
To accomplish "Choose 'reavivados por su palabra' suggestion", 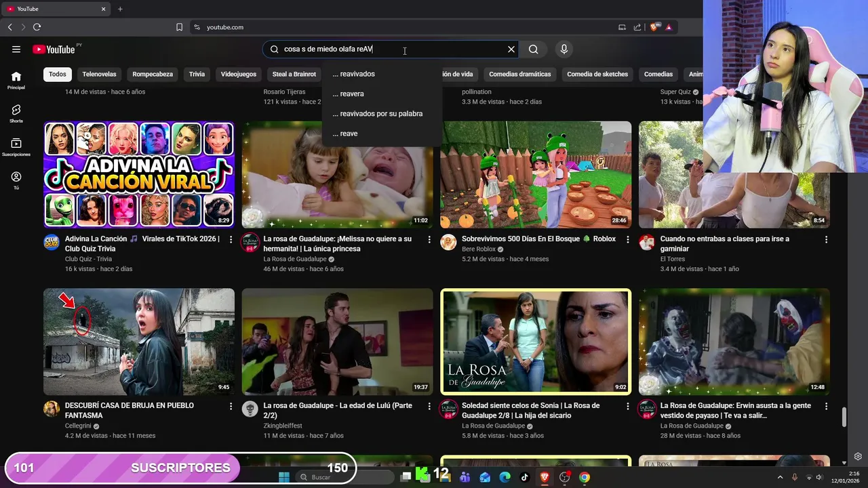I will coord(382,113).
